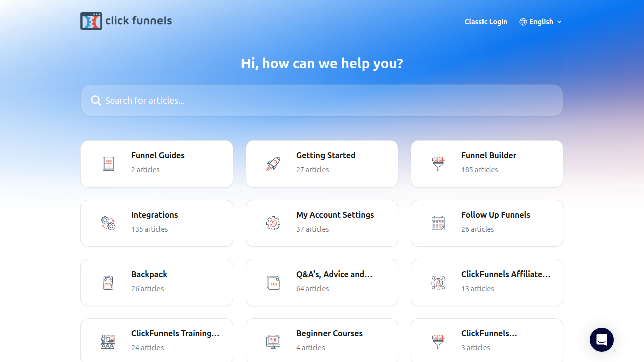Click the My Account Settings gear icon
Screen dimensions: 644x362
273,223
